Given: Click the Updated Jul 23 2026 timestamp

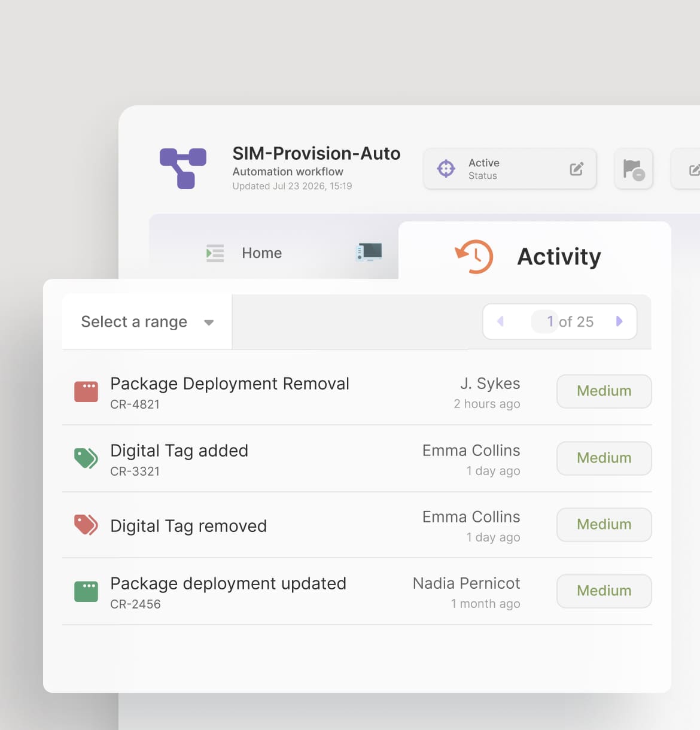Looking at the screenshot, I should tap(292, 186).
